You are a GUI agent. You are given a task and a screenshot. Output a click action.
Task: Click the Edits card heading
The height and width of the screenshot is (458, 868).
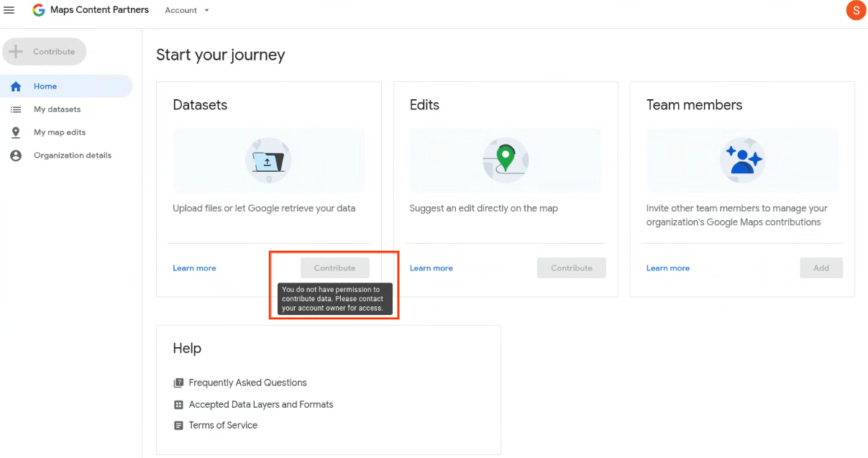(x=424, y=105)
